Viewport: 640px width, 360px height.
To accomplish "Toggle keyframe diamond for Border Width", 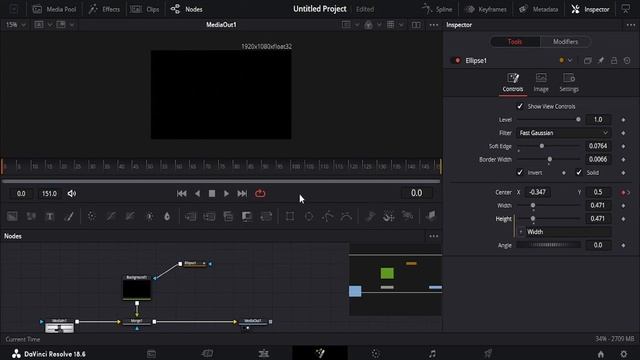I will click(x=623, y=159).
